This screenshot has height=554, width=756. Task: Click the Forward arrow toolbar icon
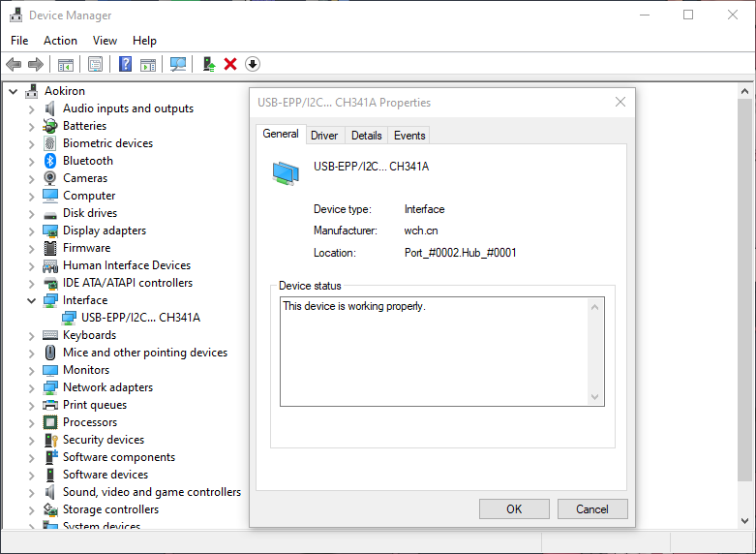[36, 64]
